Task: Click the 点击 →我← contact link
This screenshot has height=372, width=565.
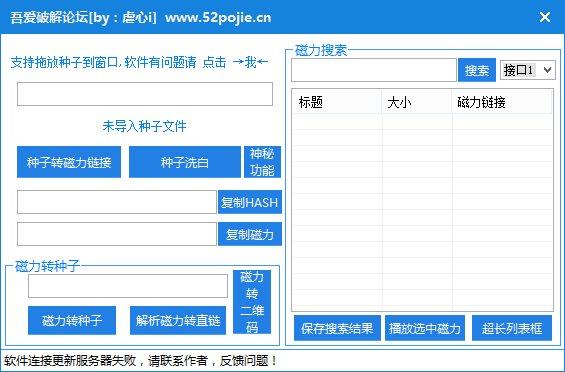Action: click(x=235, y=62)
